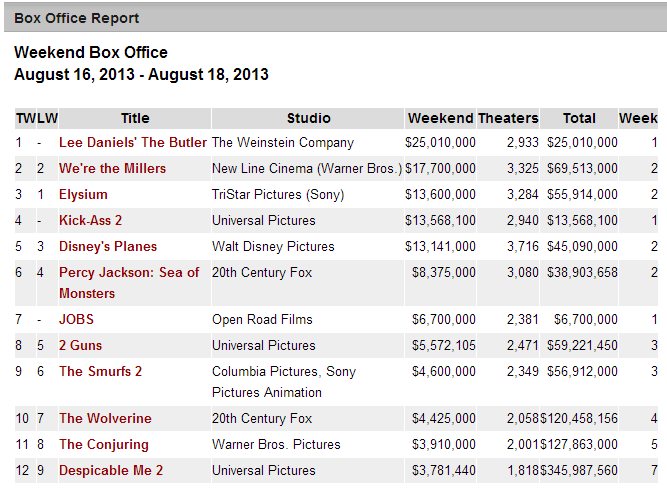Select the Kick-Ass 2 link
This screenshot has width=667, height=494.
[91, 221]
